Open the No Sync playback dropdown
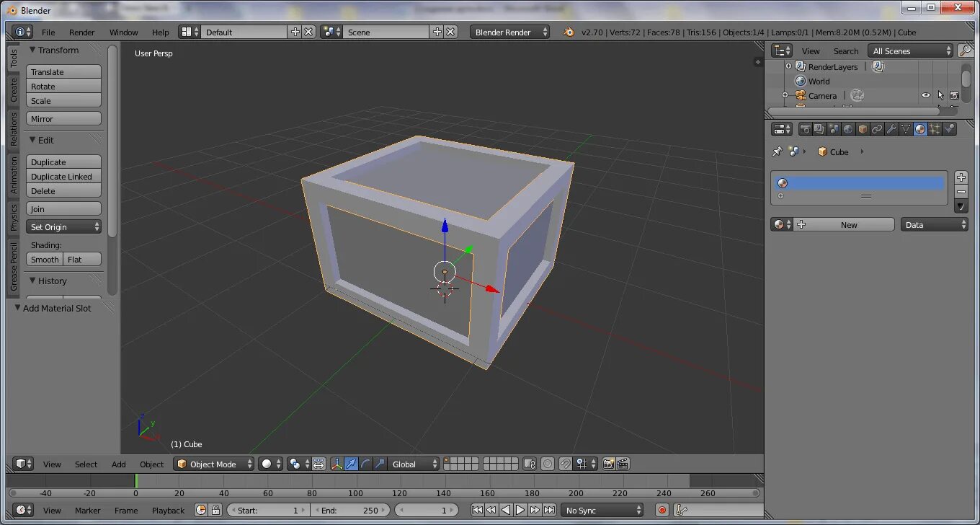The image size is (980, 525). coord(602,510)
